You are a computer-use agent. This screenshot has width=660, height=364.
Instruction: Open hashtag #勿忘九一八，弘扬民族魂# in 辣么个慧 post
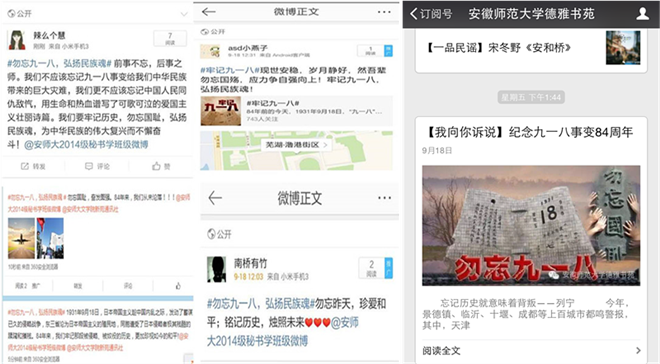[x=59, y=64]
